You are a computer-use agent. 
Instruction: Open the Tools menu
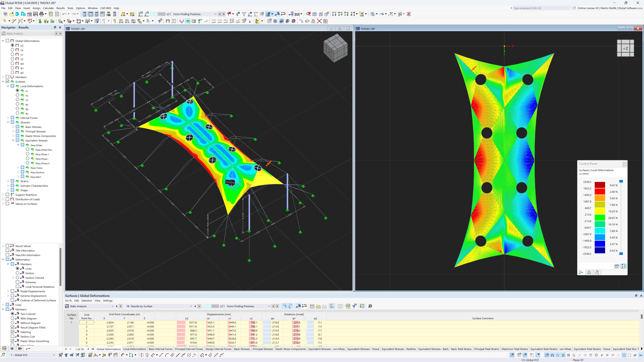(x=70, y=8)
